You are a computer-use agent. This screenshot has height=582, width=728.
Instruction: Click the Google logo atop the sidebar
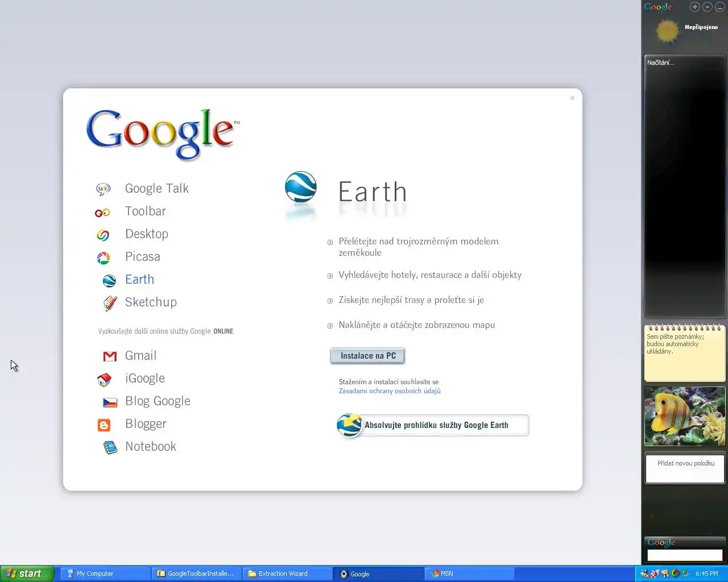[x=658, y=7]
